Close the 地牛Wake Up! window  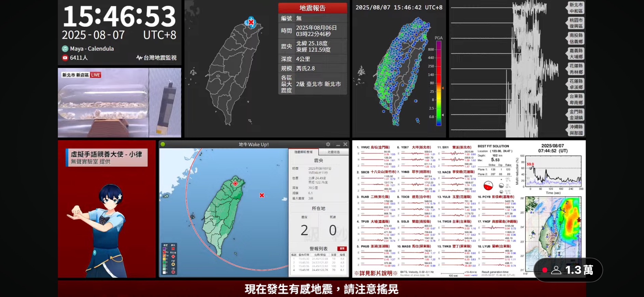[345, 145]
